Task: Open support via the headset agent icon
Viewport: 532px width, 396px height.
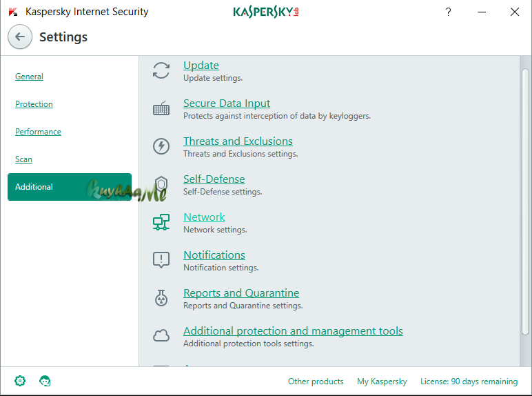Action: tap(45, 381)
